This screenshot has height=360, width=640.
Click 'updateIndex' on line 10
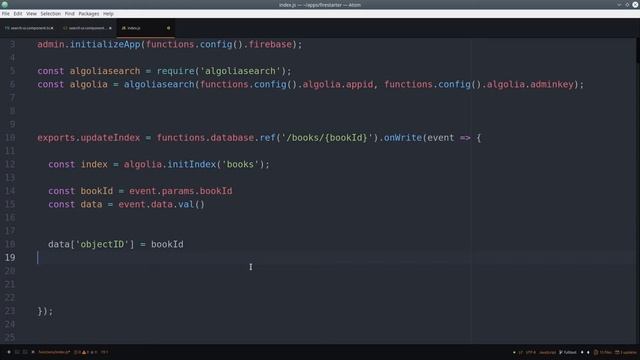point(110,138)
